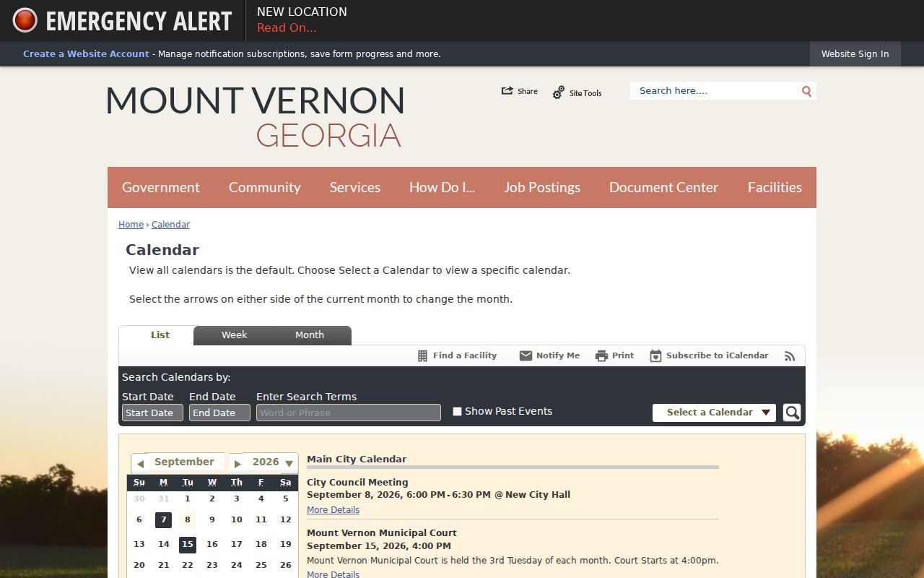Screen dimensions: 924x578
Task: Open the Services menu
Action: 355,187
